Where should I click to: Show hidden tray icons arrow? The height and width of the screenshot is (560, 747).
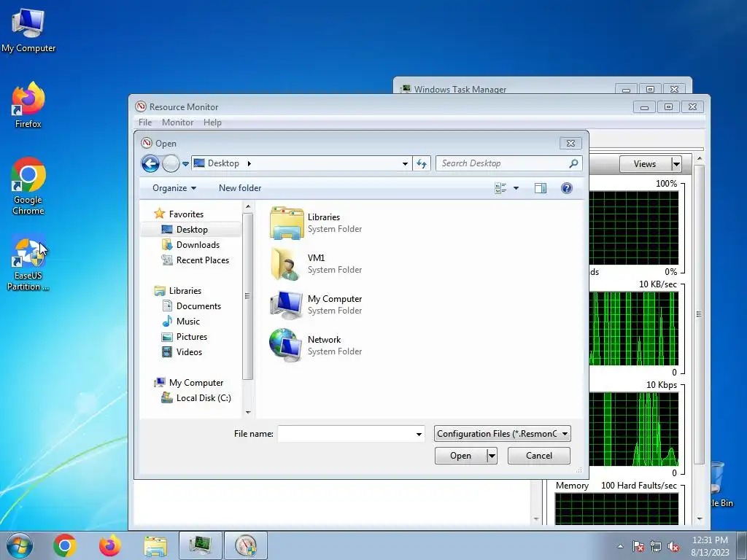(620, 546)
